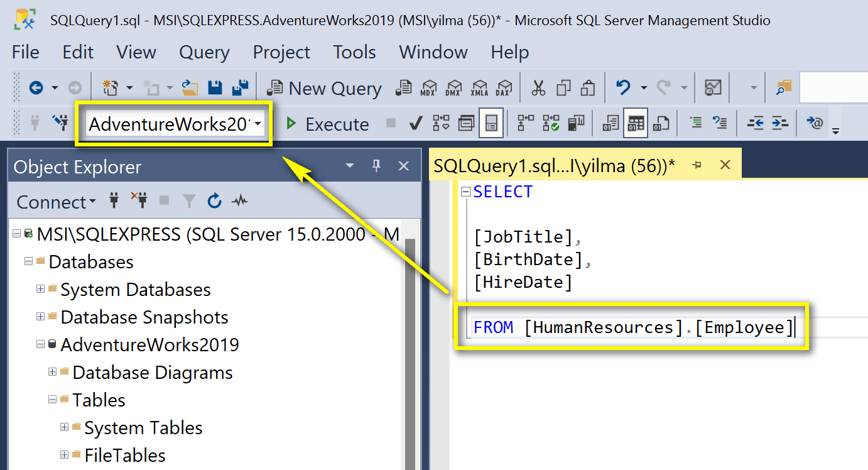This screenshot has height=470, width=868.
Task: Click the Increase Indent icon
Action: (779, 123)
